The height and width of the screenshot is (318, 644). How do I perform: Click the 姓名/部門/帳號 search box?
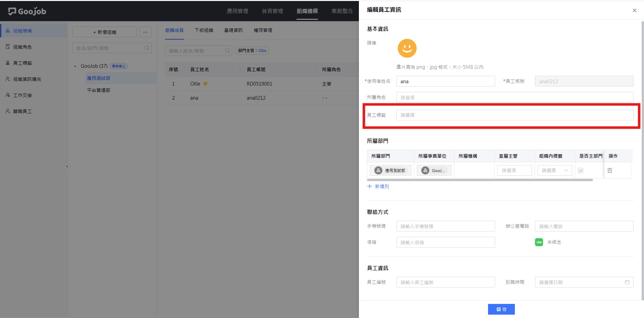(112, 48)
